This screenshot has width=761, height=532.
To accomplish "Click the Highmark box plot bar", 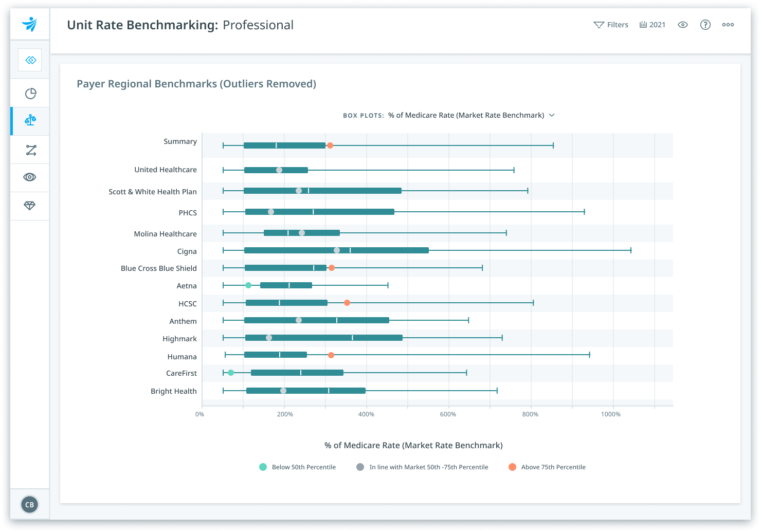I will pyautogui.click(x=324, y=338).
